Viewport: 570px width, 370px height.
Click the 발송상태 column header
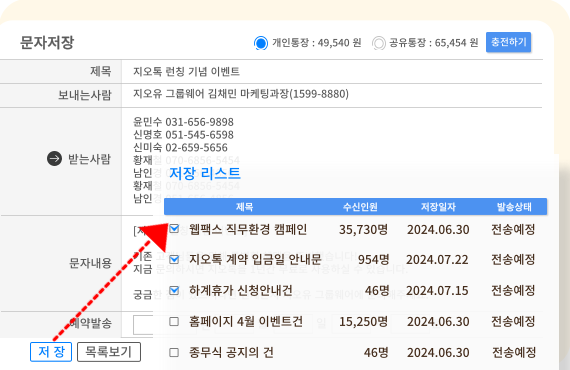[514, 207]
